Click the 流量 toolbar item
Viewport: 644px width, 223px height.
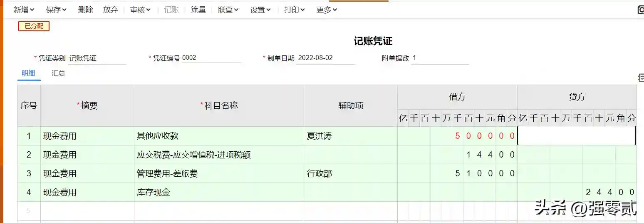198,10
